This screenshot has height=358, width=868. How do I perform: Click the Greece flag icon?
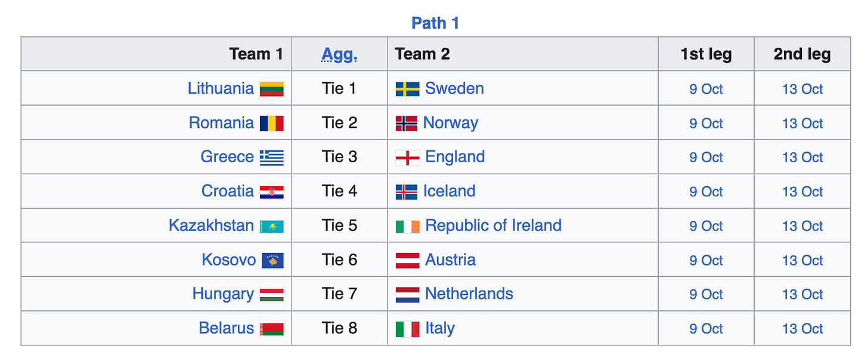(272, 158)
